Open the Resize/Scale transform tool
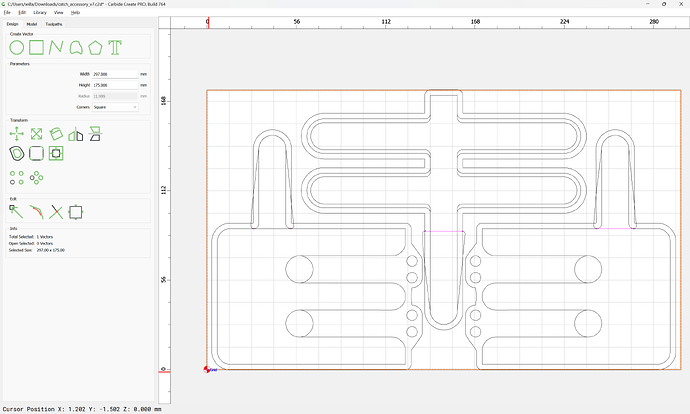690x414 pixels. click(x=37, y=134)
